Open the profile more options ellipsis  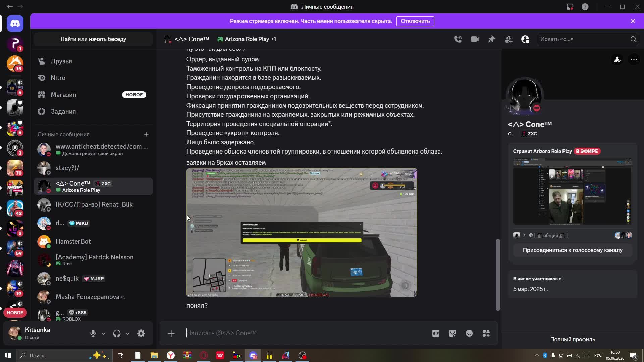coord(634,59)
